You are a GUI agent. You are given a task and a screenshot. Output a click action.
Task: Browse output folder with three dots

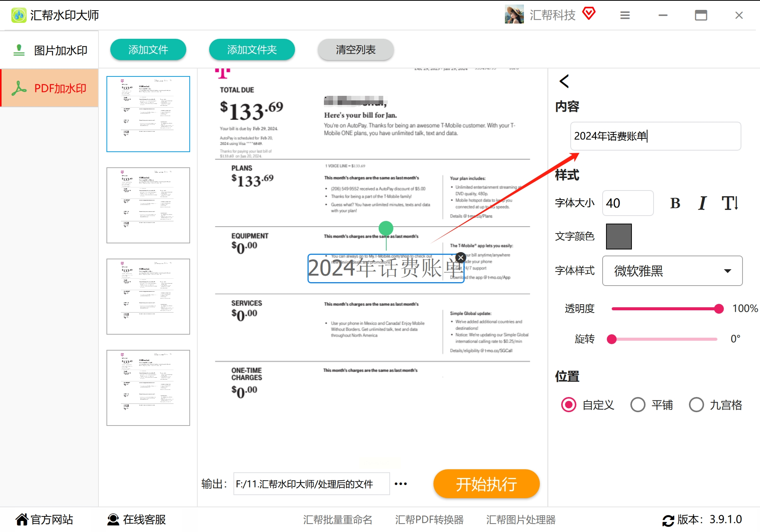(401, 484)
